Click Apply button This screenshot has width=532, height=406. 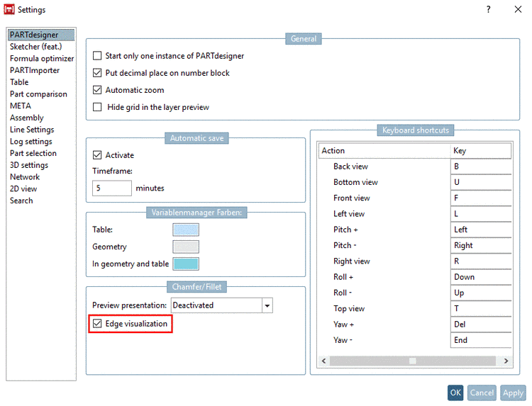click(513, 393)
